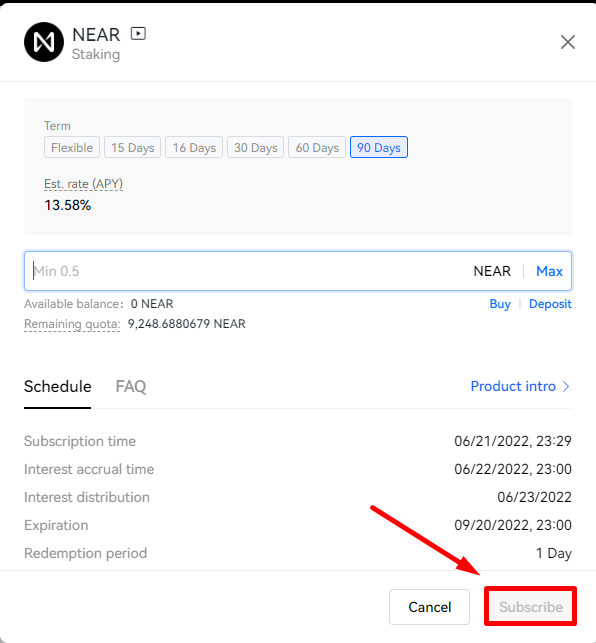This screenshot has height=643, width=596.
Task: Select the 30 Days term
Action: tap(256, 147)
